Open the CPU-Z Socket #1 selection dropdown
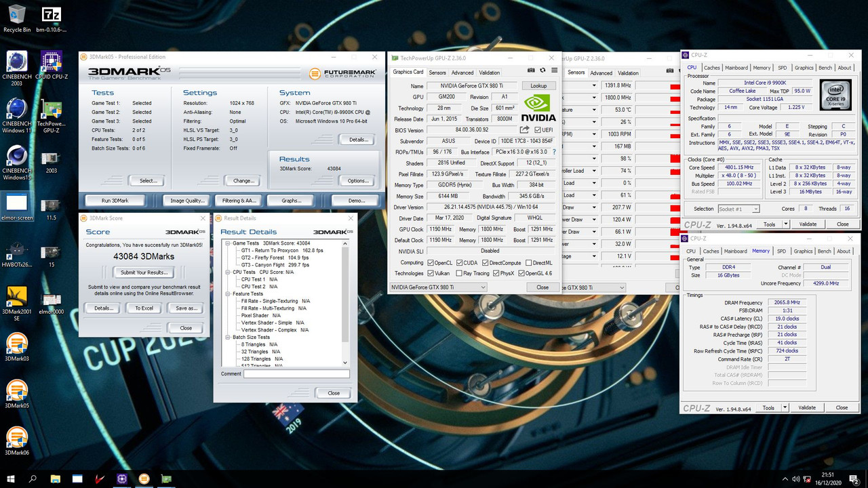Image resolution: width=868 pixels, height=488 pixels. click(x=738, y=209)
